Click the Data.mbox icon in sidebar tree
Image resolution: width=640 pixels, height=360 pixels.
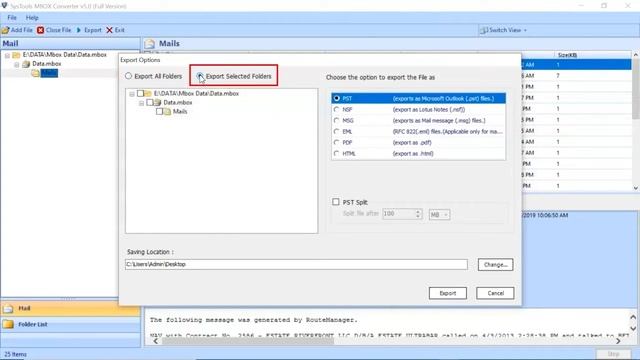(x=26, y=64)
